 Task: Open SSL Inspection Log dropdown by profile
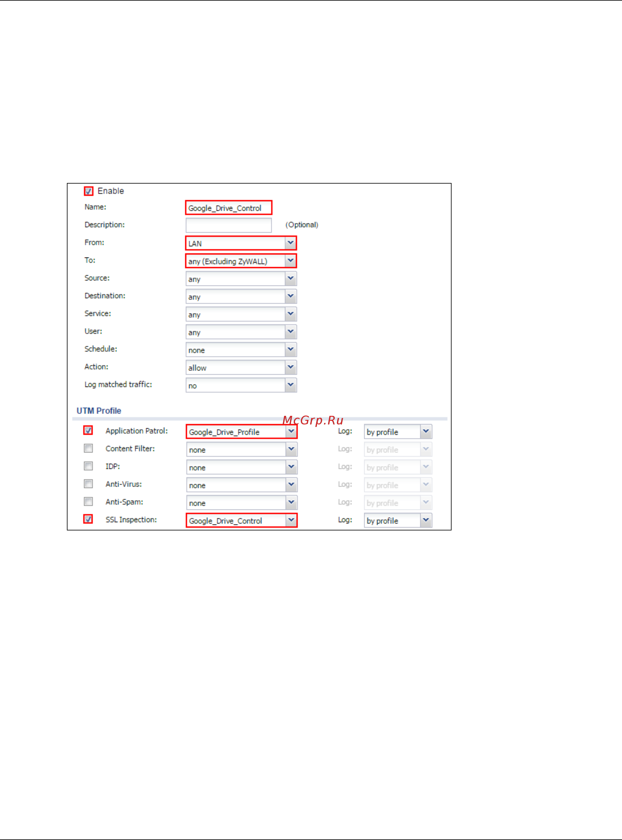[x=398, y=520]
